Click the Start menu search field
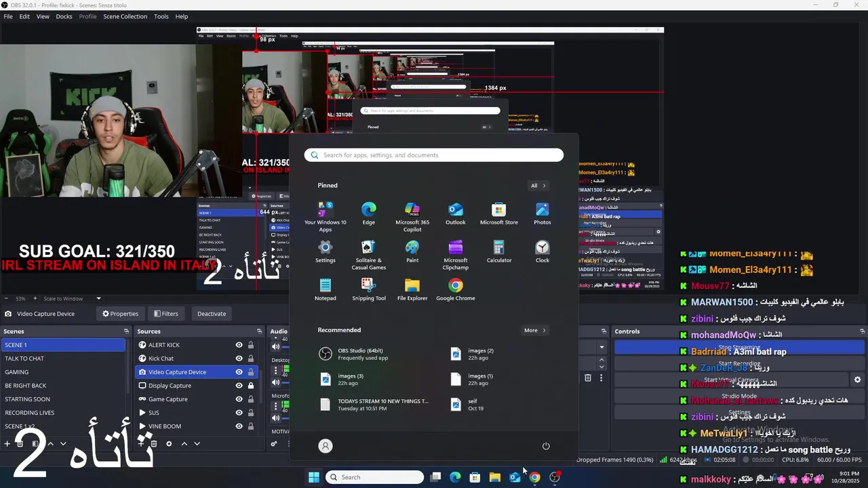868x488 pixels. [434, 155]
